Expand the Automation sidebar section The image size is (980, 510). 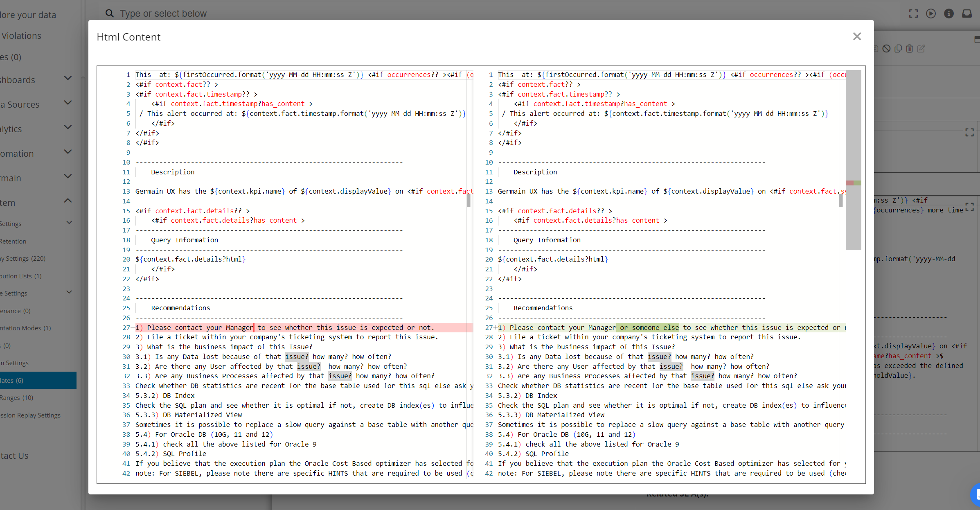[68, 152]
